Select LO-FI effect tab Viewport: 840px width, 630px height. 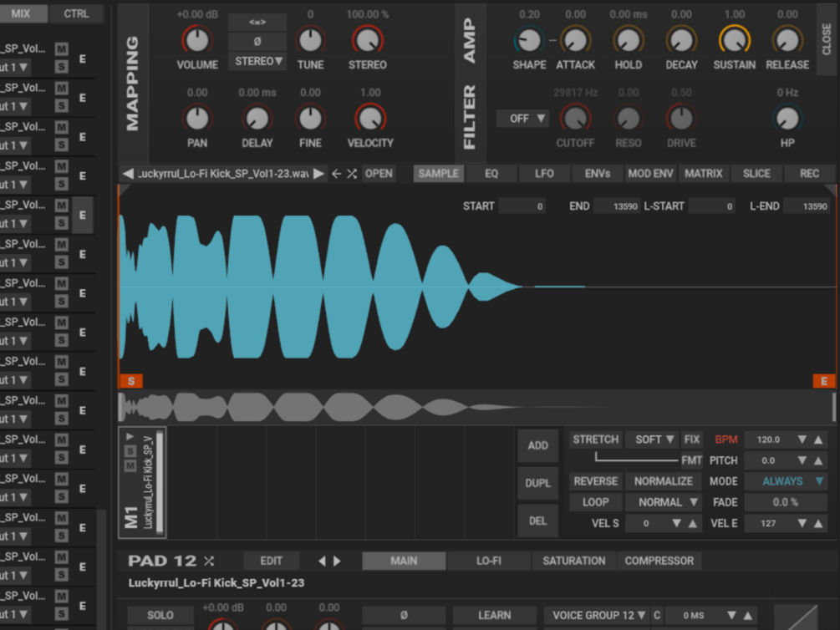(x=489, y=561)
